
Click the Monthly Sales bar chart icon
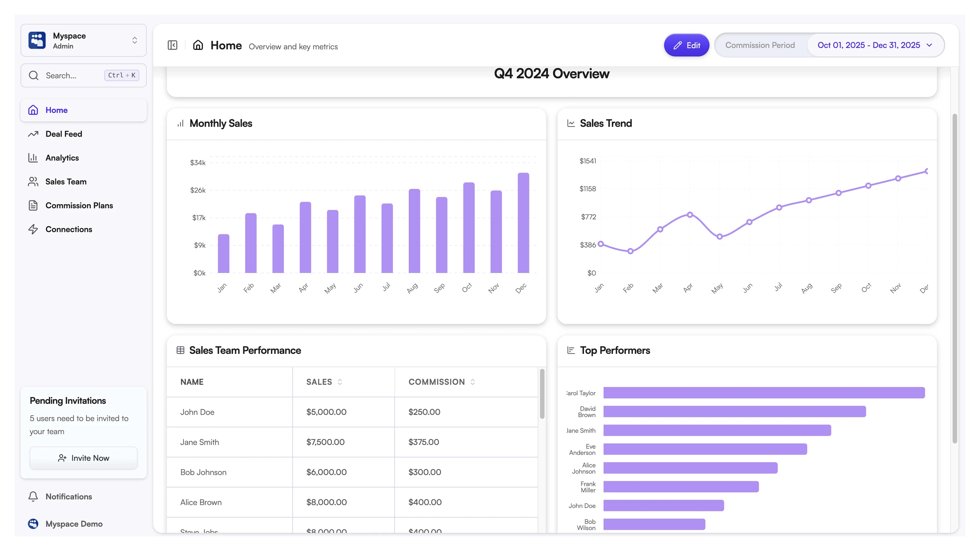click(180, 123)
